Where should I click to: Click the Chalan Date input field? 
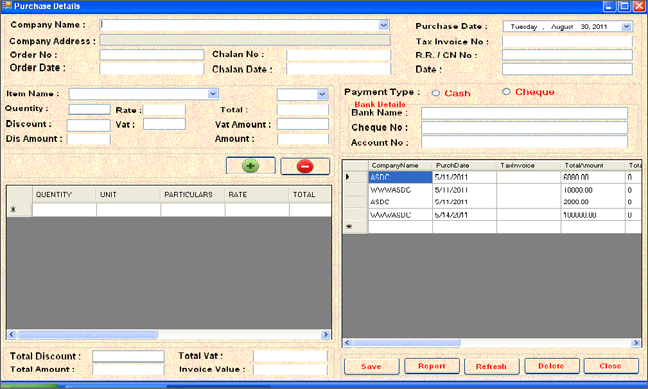(x=338, y=69)
